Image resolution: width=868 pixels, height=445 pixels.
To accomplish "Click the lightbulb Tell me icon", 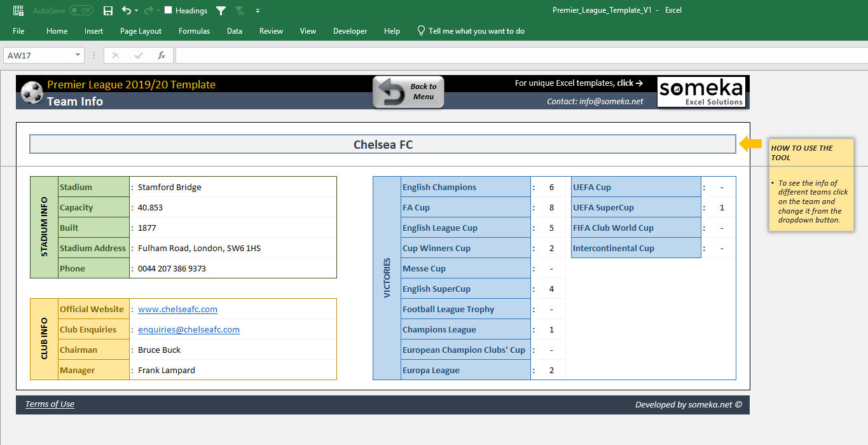I will 420,31.
